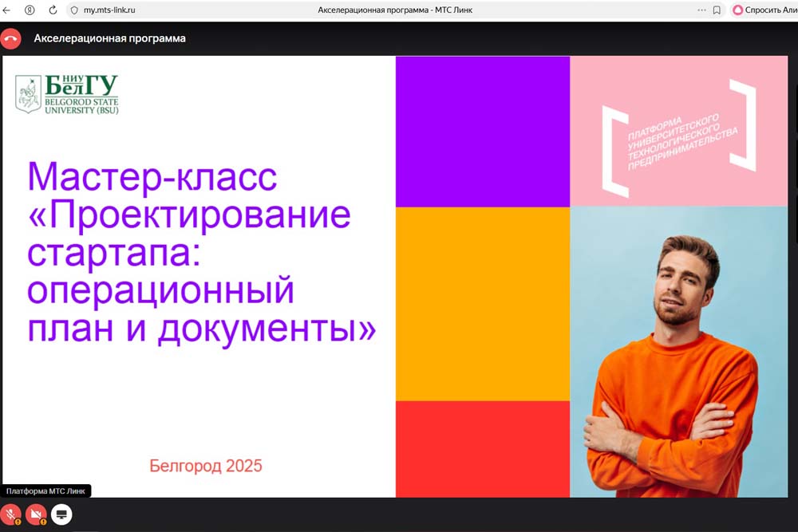The image size is (798, 532).
Task: Click the БелГУ university logo on slide
Action: coord(67,95)
